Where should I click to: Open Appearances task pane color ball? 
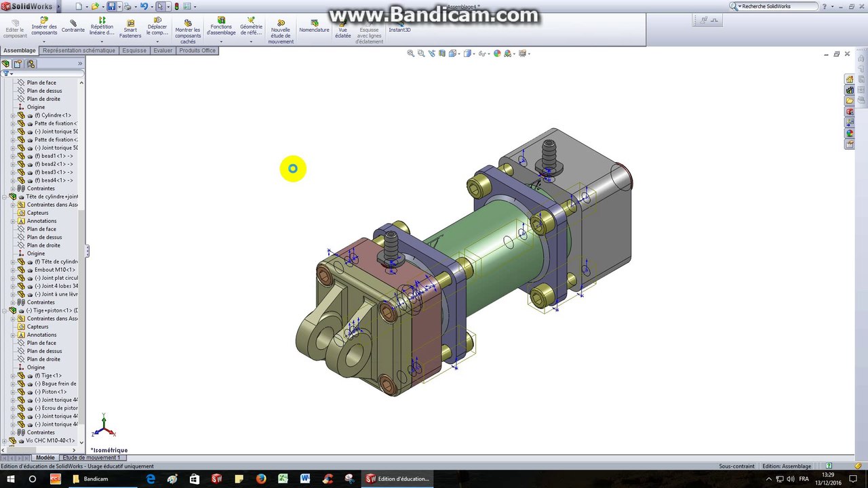coord(850,134)
